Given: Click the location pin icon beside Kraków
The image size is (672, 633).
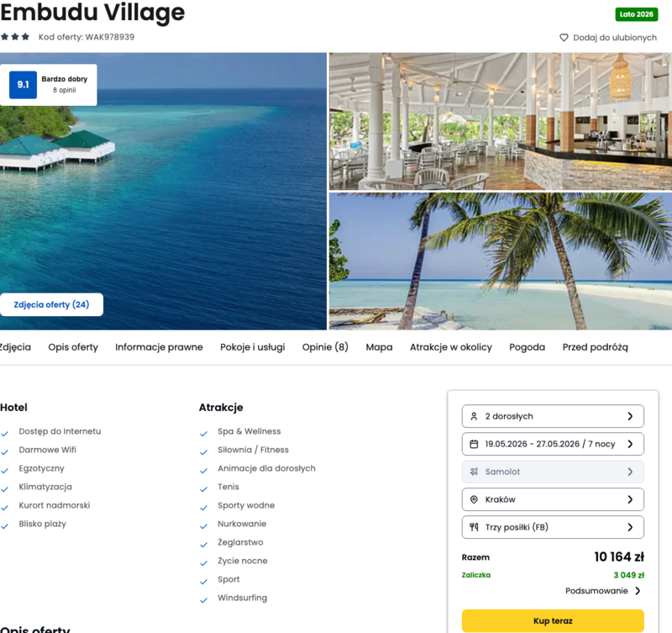Looking at the screenshot, I should point(474,499).
